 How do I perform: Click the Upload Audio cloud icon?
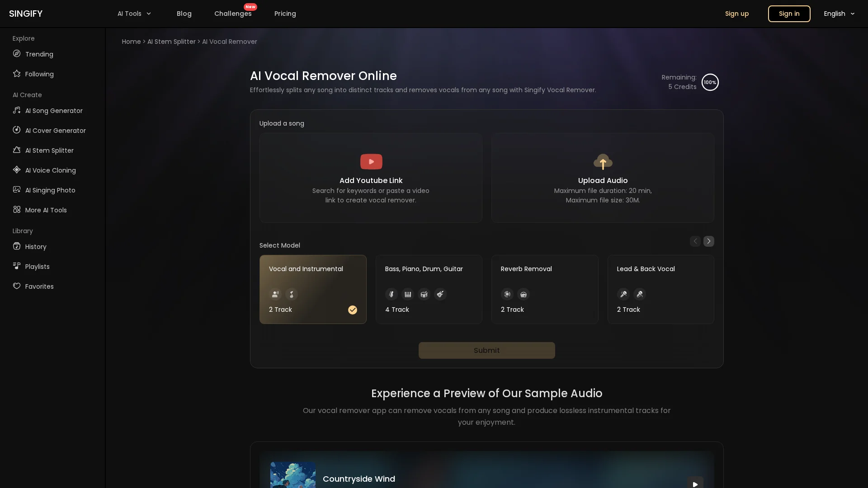pyautogui.click(x=603, y=162)
